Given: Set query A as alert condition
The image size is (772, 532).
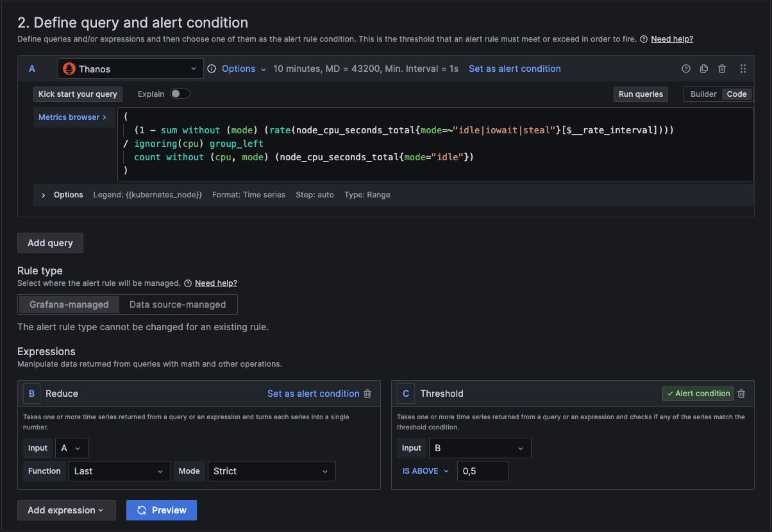Looking at the screenshot, I should (x=514, y=69).
